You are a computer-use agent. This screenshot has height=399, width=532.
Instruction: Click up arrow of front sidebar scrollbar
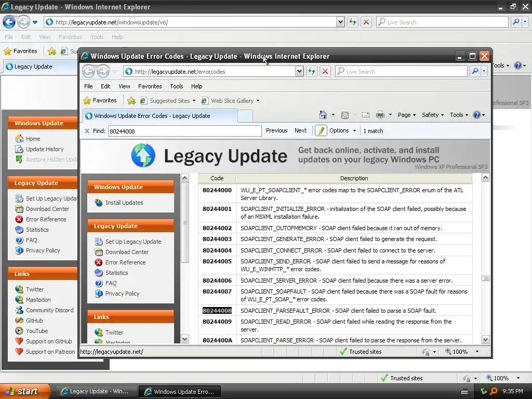click(x=184, y=178)
